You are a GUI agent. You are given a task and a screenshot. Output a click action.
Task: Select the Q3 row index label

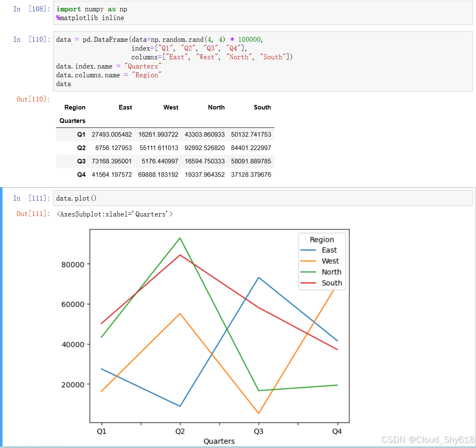point(81,161)
